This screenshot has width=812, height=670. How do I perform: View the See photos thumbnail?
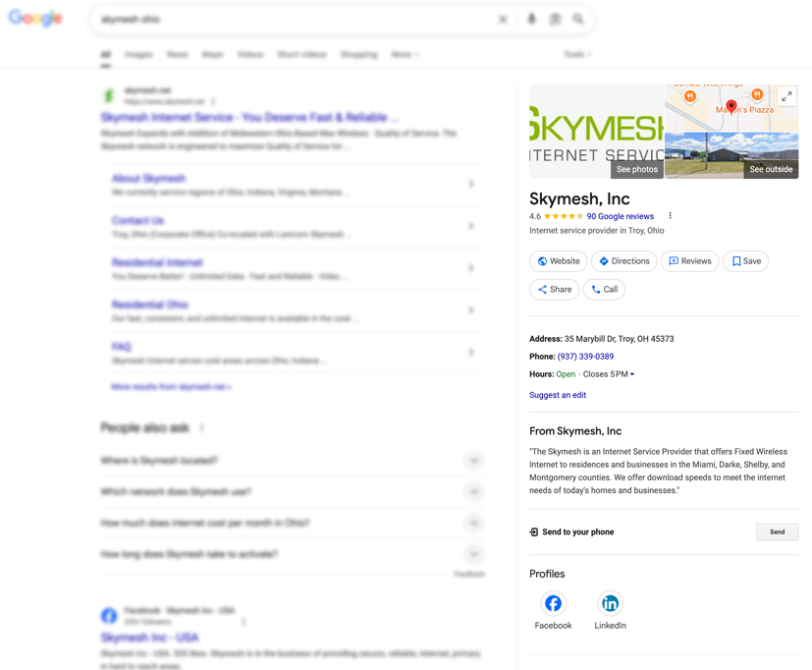(x=597, y=132)
